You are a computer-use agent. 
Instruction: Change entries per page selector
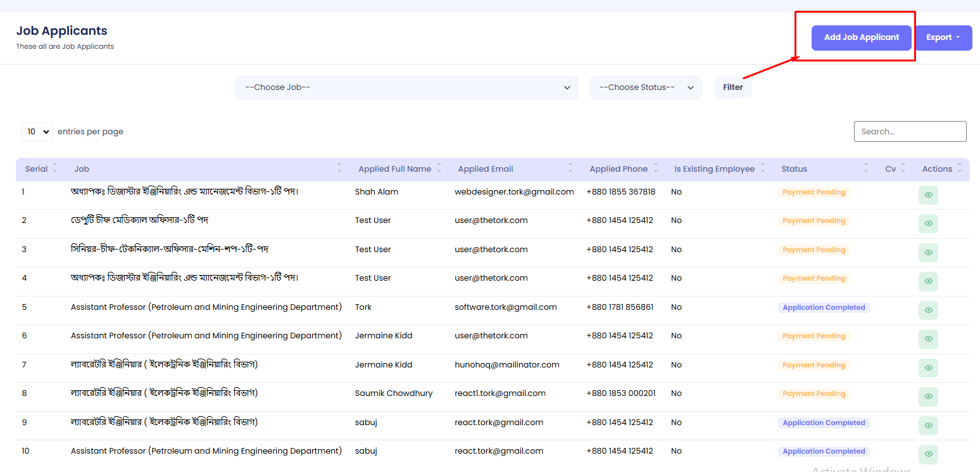37,132
